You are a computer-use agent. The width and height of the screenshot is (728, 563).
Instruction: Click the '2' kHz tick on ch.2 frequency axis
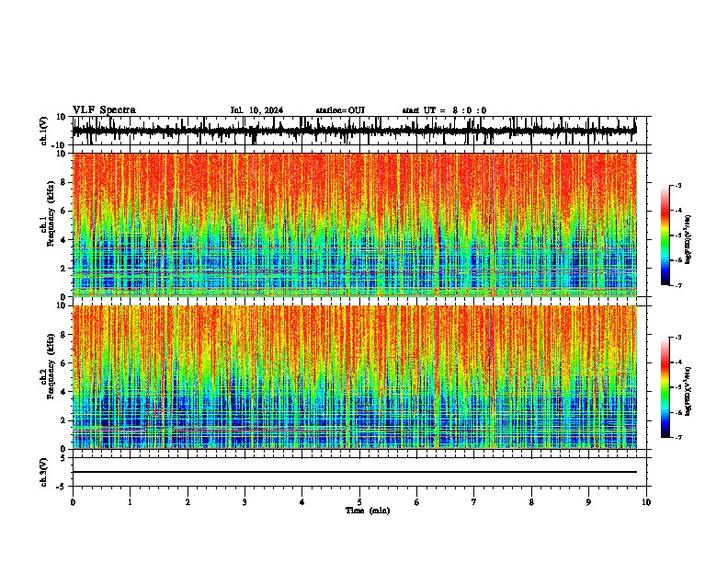64,420
